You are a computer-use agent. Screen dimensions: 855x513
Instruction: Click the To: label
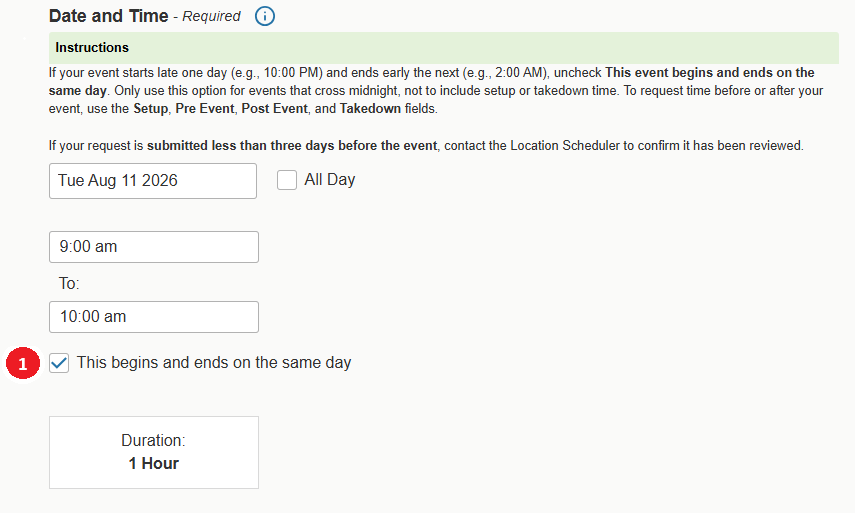[69, 283]
